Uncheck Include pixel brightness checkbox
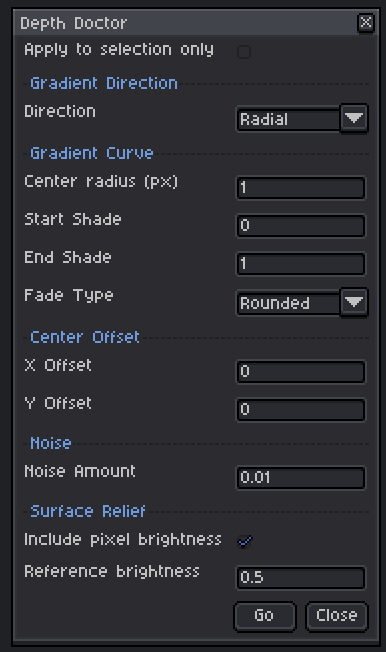386x652 pixels. [244, 541]
